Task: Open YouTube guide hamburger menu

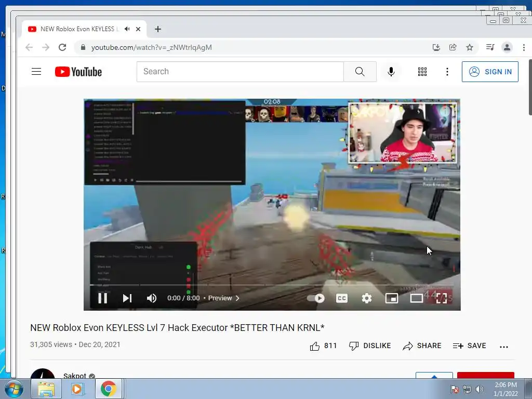Action: 36,72
